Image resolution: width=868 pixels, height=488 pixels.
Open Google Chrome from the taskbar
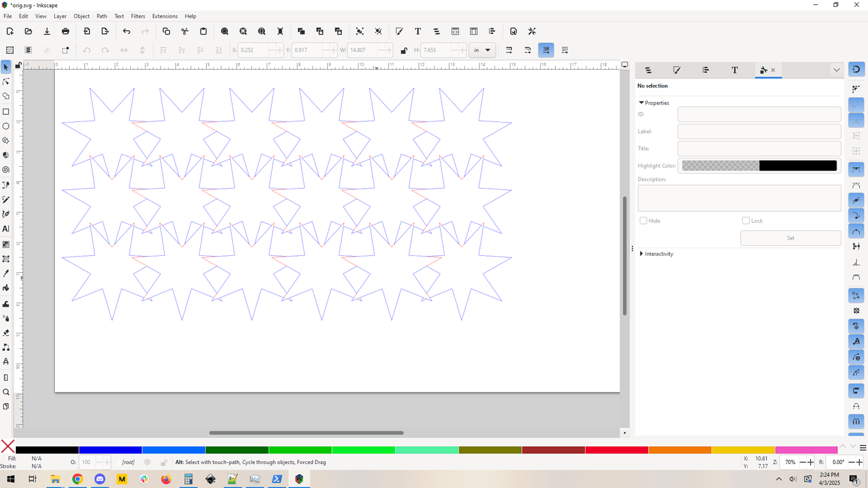click(x=77, y=479)
